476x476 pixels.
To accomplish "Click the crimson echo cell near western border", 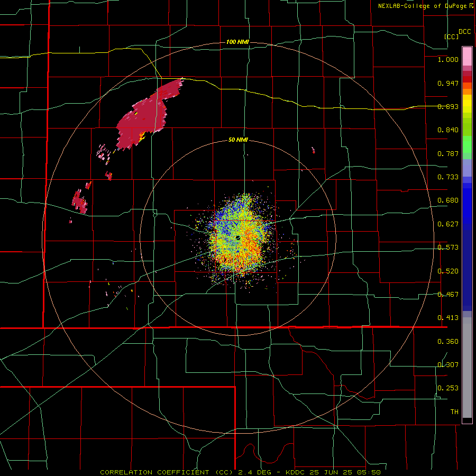I will click(79, 202).
